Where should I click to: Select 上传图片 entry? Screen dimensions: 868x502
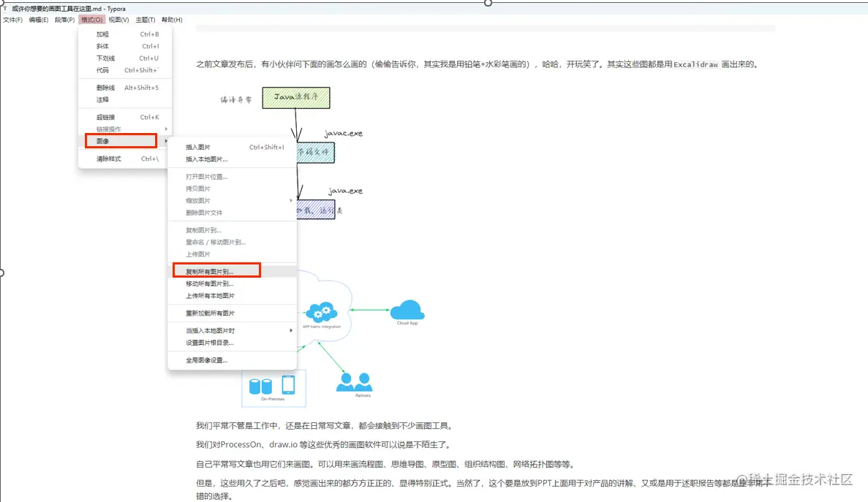coord(233,254)
